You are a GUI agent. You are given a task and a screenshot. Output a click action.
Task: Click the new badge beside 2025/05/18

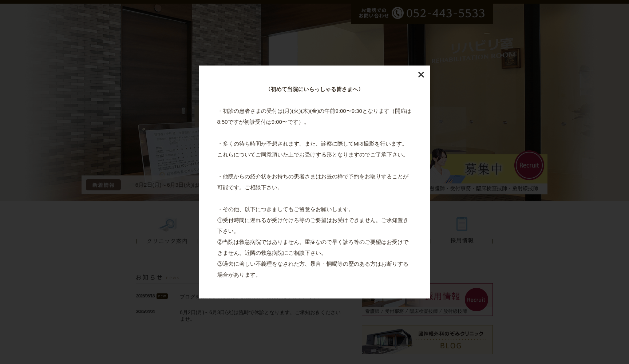click(162, 296)
